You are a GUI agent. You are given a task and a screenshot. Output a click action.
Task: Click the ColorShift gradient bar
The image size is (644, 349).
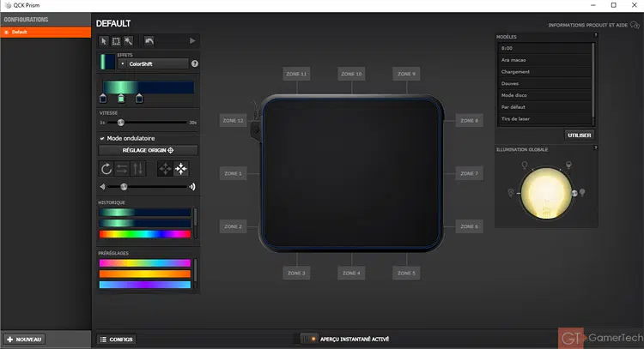pyautogui.click(x=149, y=87)
